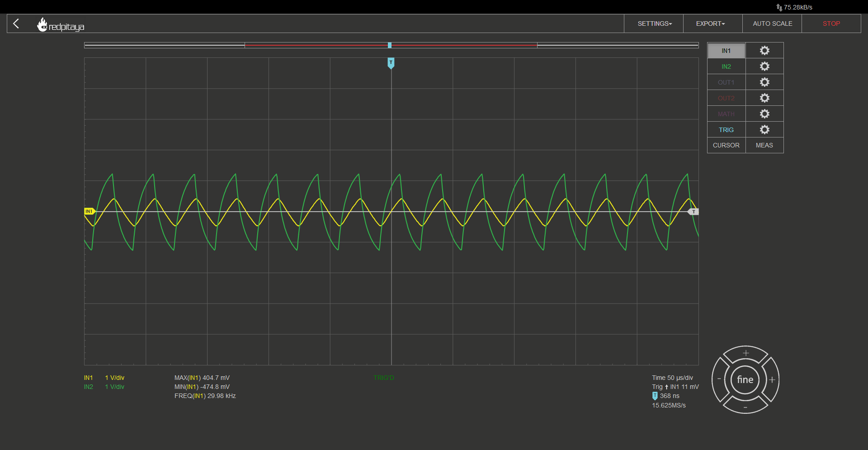Click the time position bar handle
The image size is (868, 450).
coord(390,45)
